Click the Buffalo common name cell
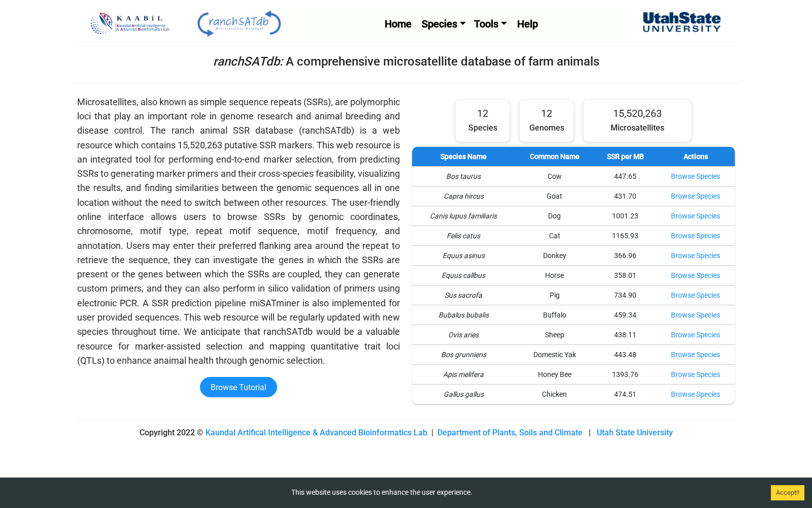Viewport: 812px width, 508px height. [x=554, y=315]
